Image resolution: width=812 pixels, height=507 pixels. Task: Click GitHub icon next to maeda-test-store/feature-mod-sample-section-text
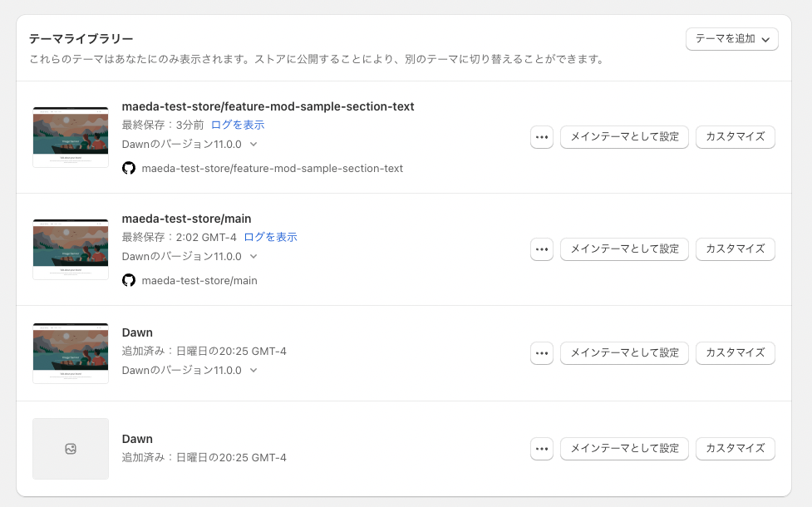[x=129, y=169]
